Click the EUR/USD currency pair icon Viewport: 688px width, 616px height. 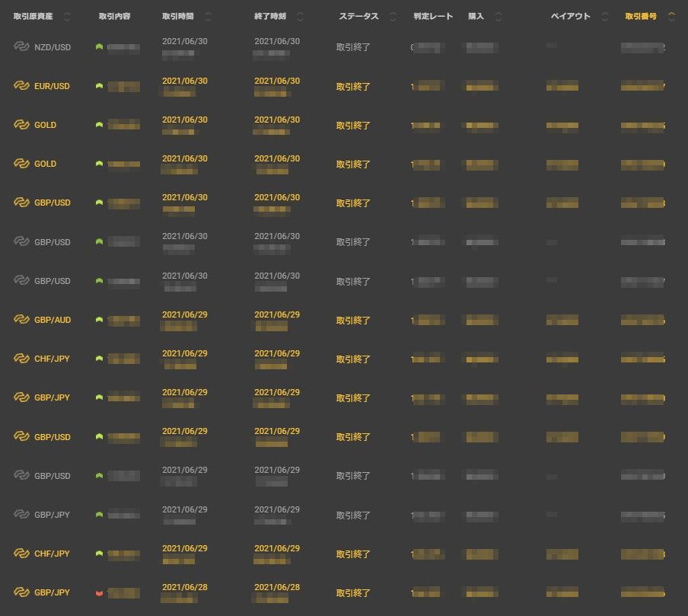click(21, 86)
